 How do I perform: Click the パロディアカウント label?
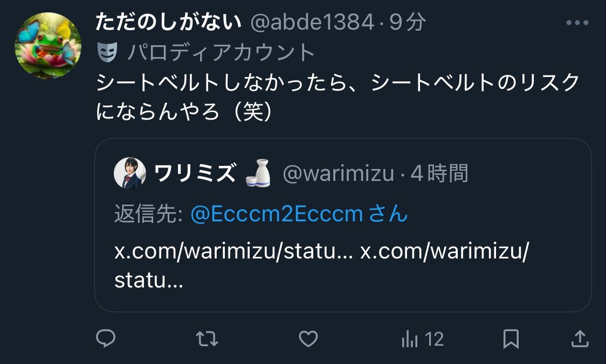[222, 52]
